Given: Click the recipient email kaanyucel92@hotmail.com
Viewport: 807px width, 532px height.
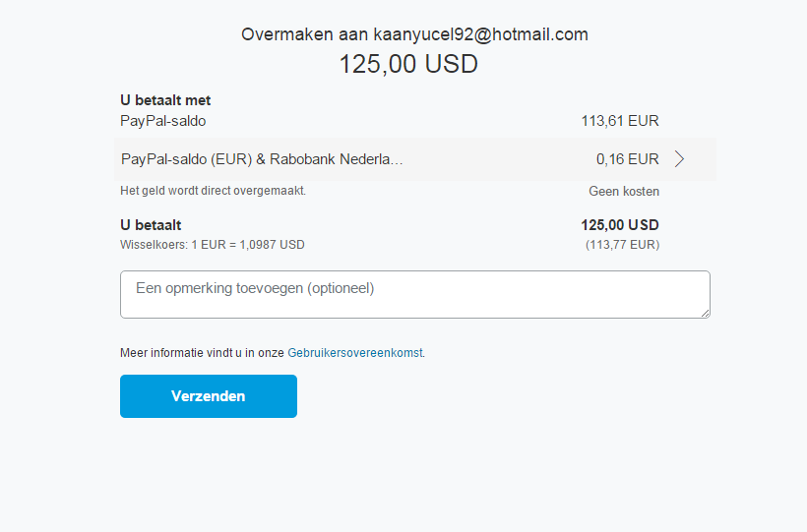Looking at the screenshot, I should click(480, 34).
